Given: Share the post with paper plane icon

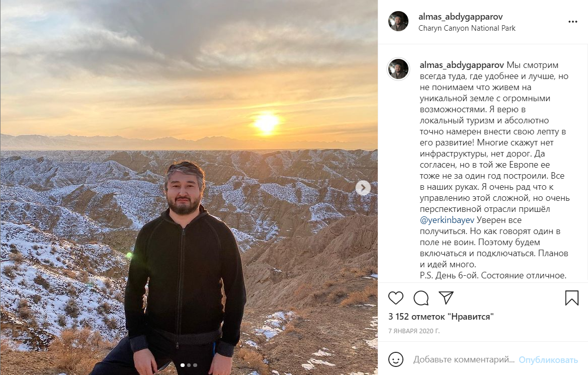Looking at the screenshot, I should pos(446,297).
